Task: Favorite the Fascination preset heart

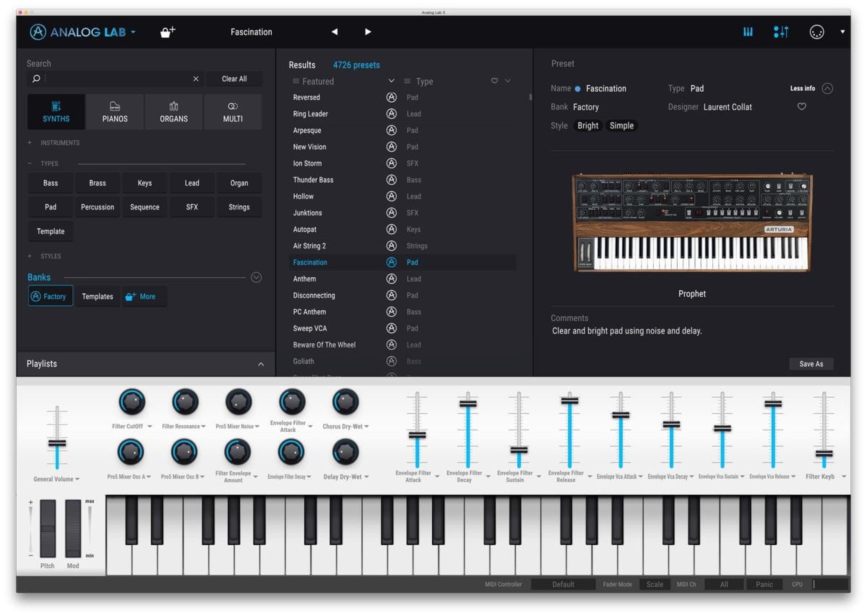Action: coord(801,107)
